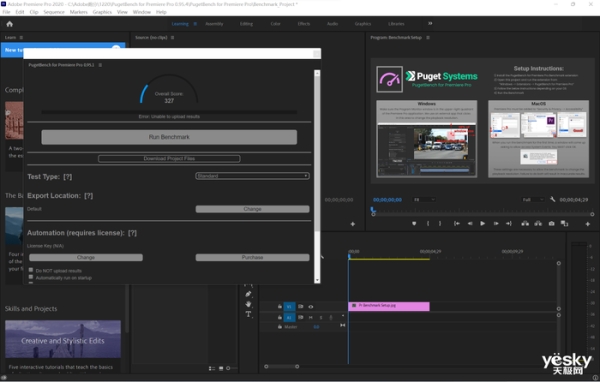Click the Purchase button
Image resolution: width=600 pixels, height=382 pixels.
click(252, 257)
